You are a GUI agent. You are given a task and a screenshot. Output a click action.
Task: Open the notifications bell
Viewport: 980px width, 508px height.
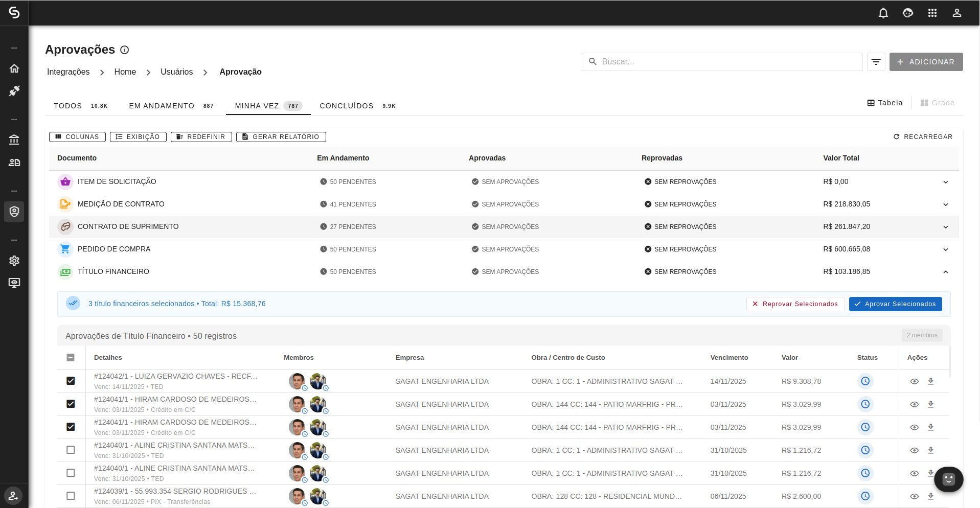(x=883, y=13)
